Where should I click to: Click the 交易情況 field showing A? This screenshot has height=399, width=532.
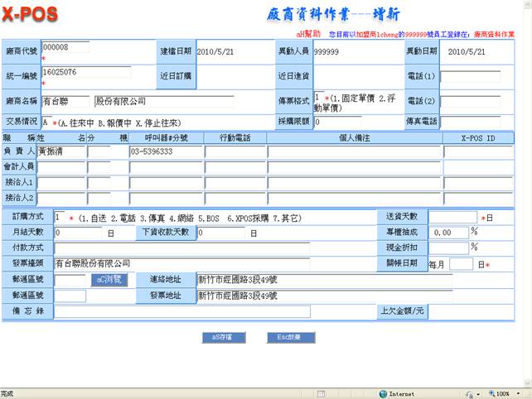[46, 122]
